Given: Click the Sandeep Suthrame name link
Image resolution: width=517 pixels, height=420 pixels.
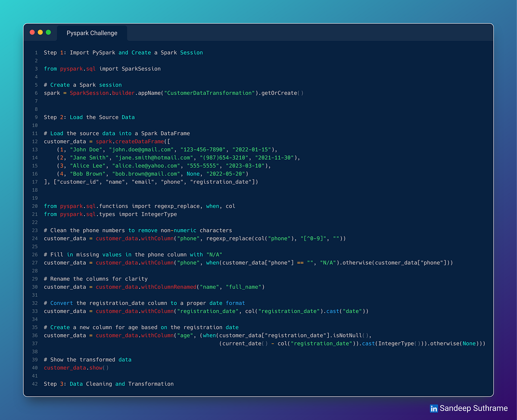Looking at the screenshot, I should (473, 408).
